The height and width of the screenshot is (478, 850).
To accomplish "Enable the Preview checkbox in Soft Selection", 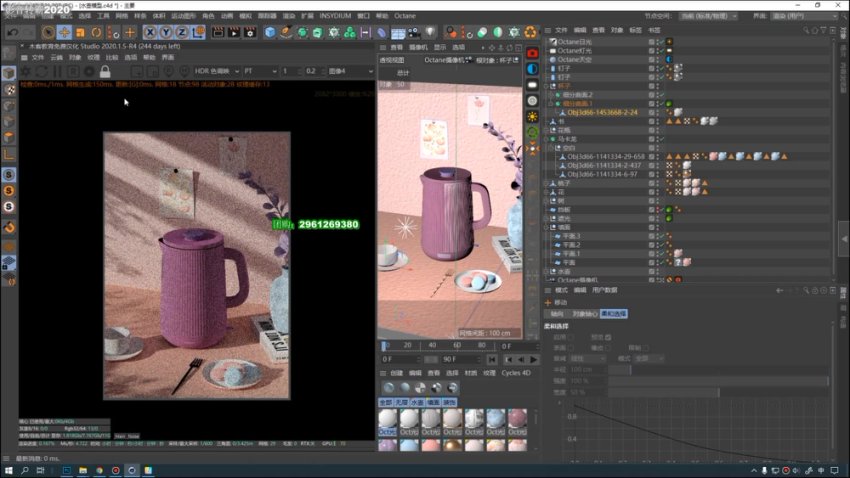I will [606, 337].
